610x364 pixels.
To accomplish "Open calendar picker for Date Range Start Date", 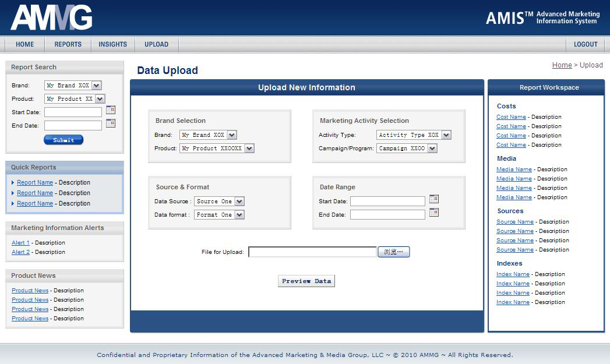I will [434, 199].
